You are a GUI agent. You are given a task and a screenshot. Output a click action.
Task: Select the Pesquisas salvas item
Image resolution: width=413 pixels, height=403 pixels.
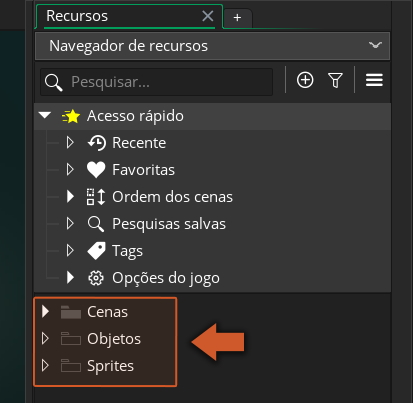(x=169, y=224)
